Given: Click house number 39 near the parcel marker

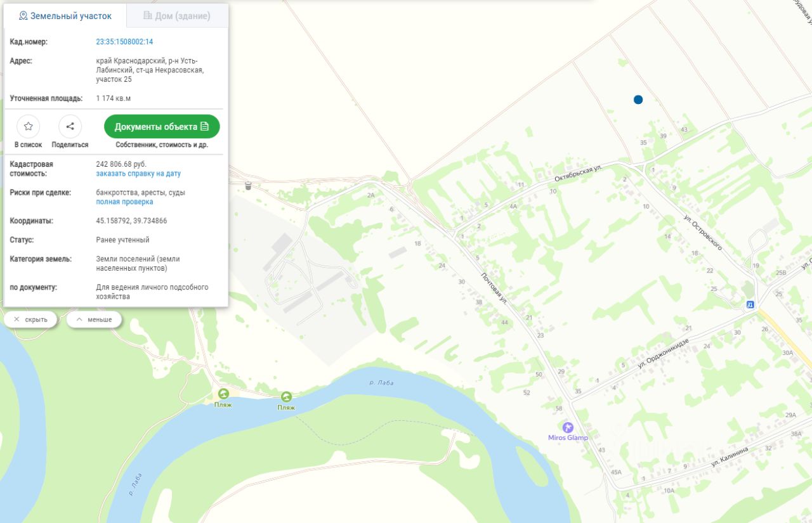Looking at the screenshot, I should 663,136.
